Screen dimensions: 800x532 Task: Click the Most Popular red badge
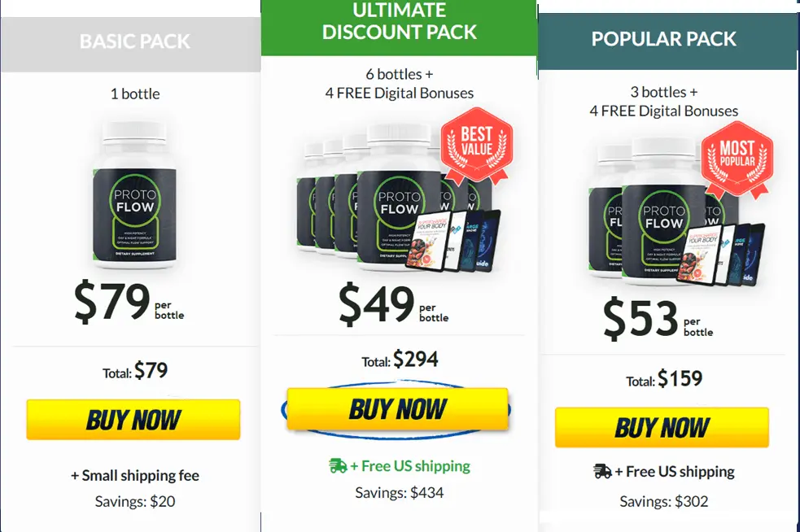(x=737, y=159)
